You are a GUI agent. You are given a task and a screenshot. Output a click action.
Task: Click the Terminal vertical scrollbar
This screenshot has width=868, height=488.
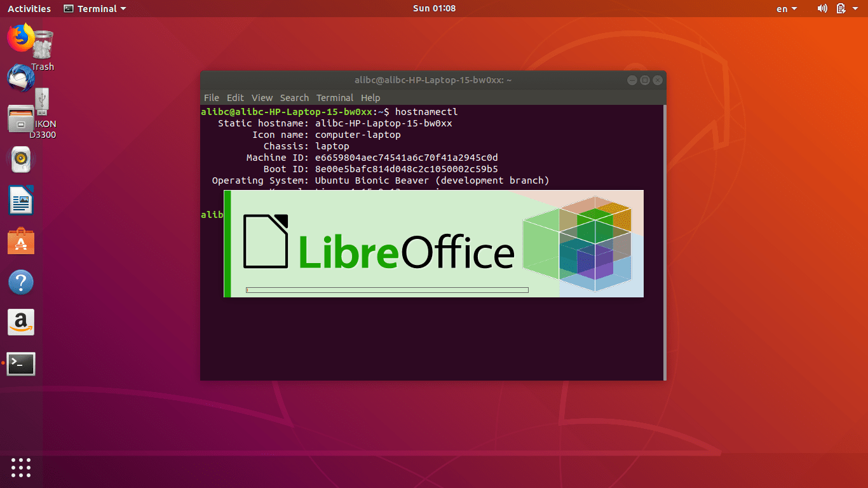click(x=665, y=243)
